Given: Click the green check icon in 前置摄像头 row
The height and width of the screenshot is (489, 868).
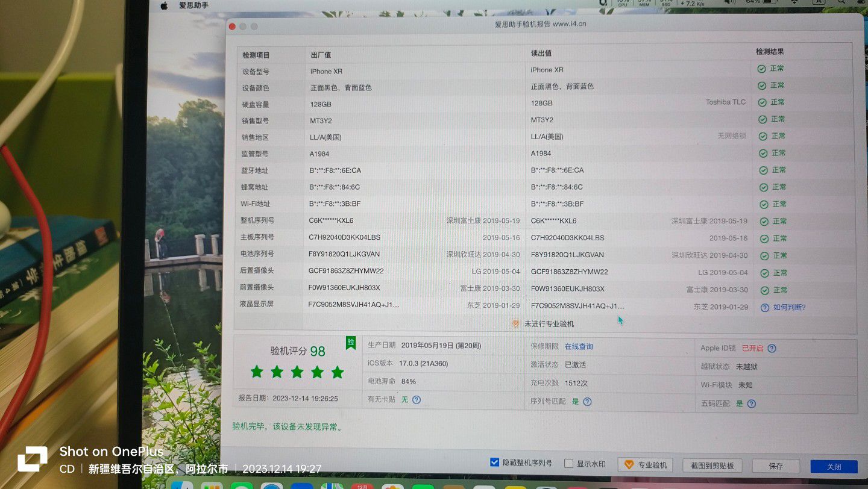Looking at the screenshot, I should click(765, 290).
